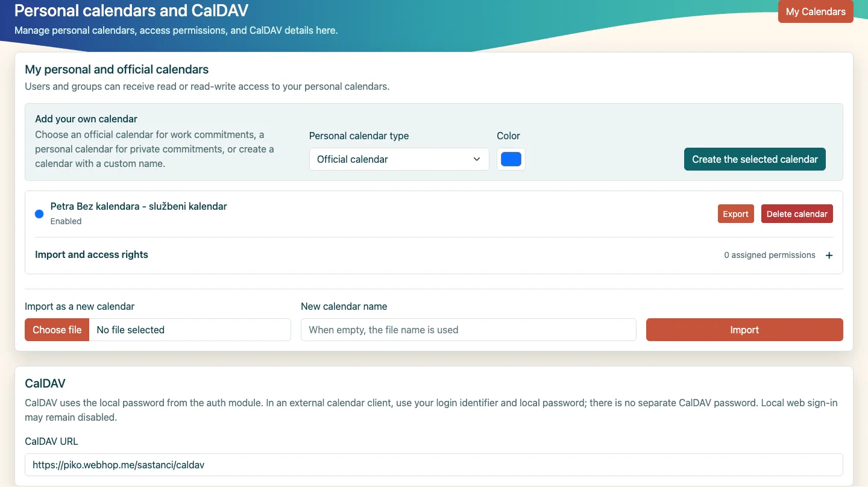Click the Choose file button
Image resolution: width=868 pixels, height=487 pixels.
click(57, 330)
